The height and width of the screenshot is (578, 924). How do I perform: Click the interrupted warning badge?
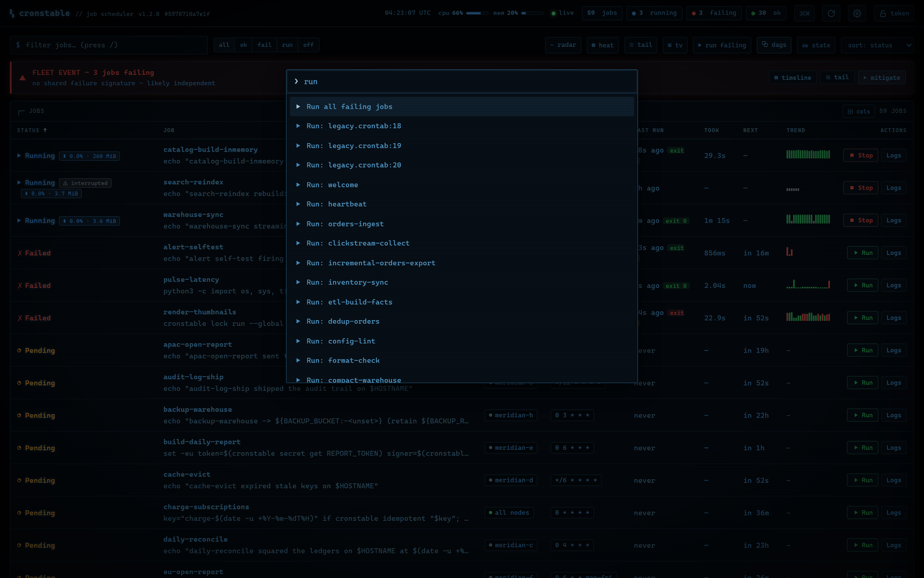(85, 183)
